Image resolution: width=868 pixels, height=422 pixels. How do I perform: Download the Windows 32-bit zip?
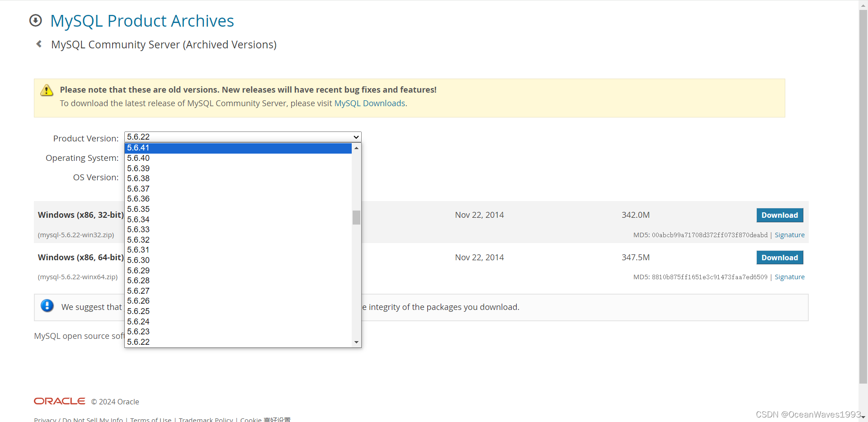[x=779, y=215]
